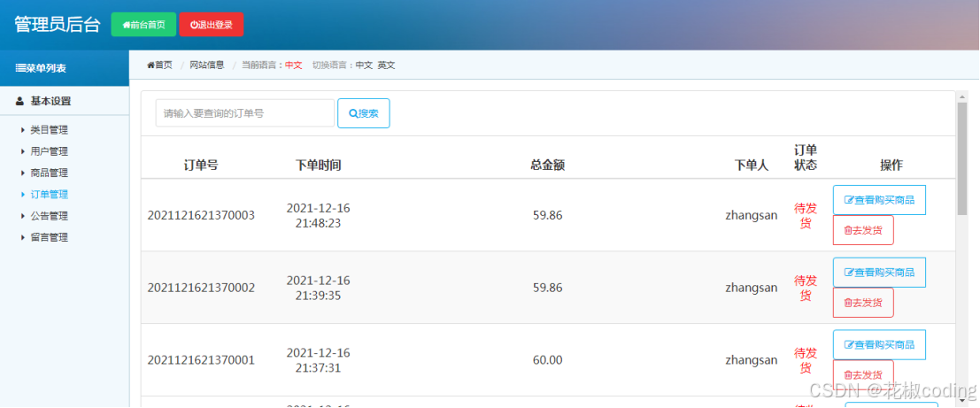Open 类目管理 in the sidebar
This screenshot has height=408, width=980.
point(49,130)
